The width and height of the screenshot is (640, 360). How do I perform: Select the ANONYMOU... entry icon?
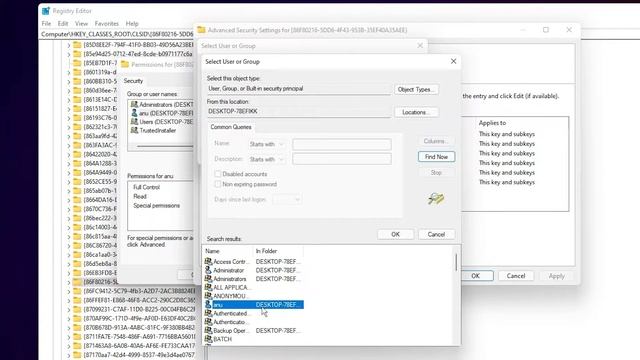[x=208, y=296]
